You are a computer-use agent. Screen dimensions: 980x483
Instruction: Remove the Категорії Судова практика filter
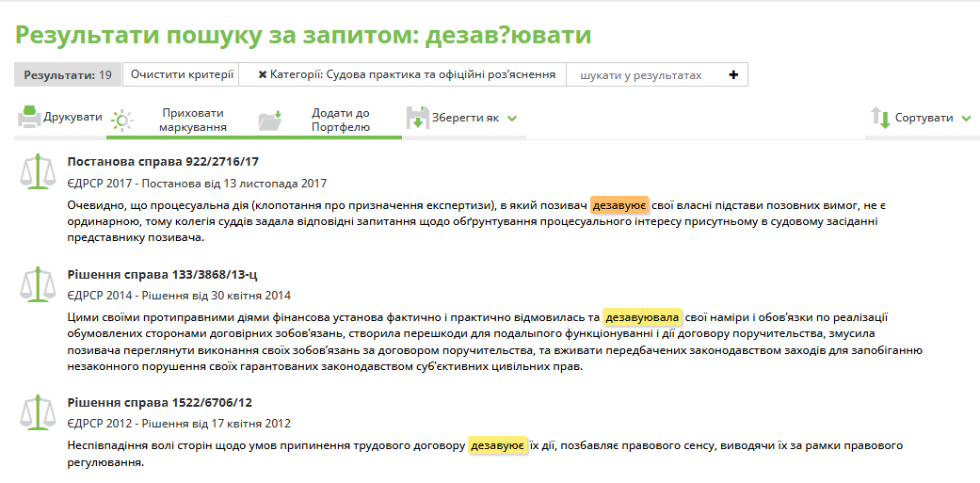tap(263, 75)
